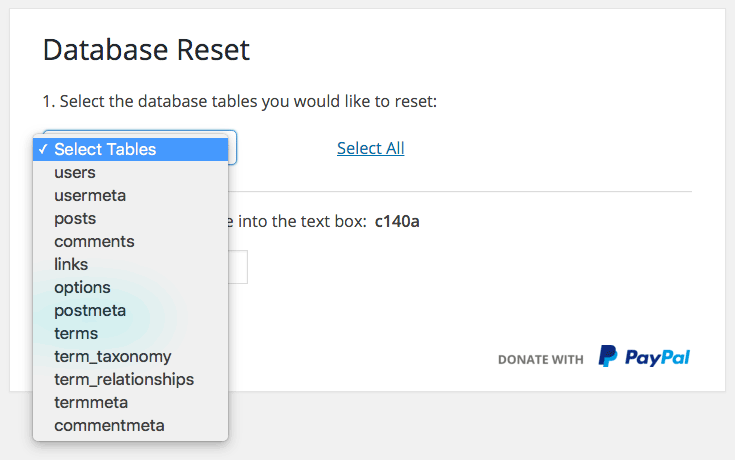735x460 pixels.
Task: Select the 'term_taxonomy' table option
Action: click(112, 357)
